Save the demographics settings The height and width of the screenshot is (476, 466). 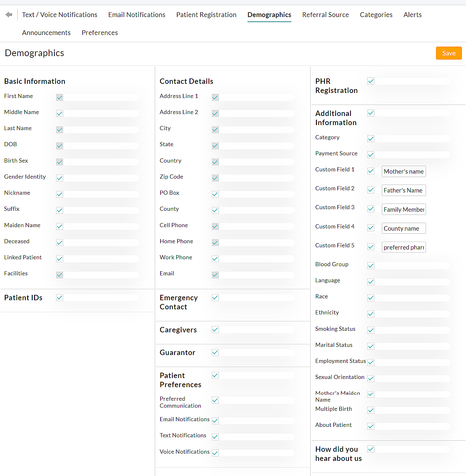point(448,53)
